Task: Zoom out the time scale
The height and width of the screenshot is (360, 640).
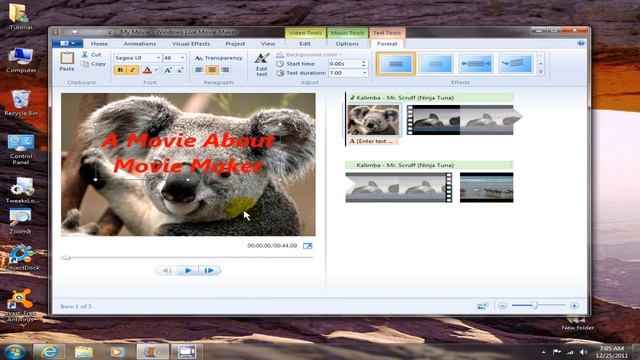Action: point(502,306)
